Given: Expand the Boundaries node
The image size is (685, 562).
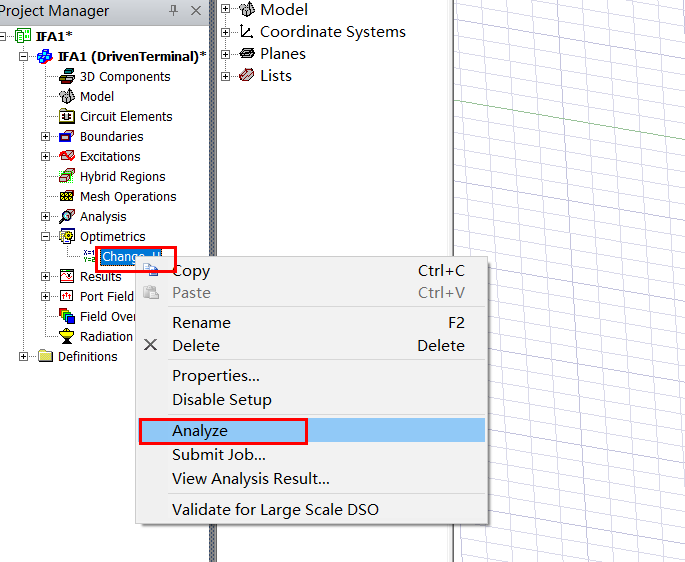Looking at the screenshot, I should [x=45, y=136].
